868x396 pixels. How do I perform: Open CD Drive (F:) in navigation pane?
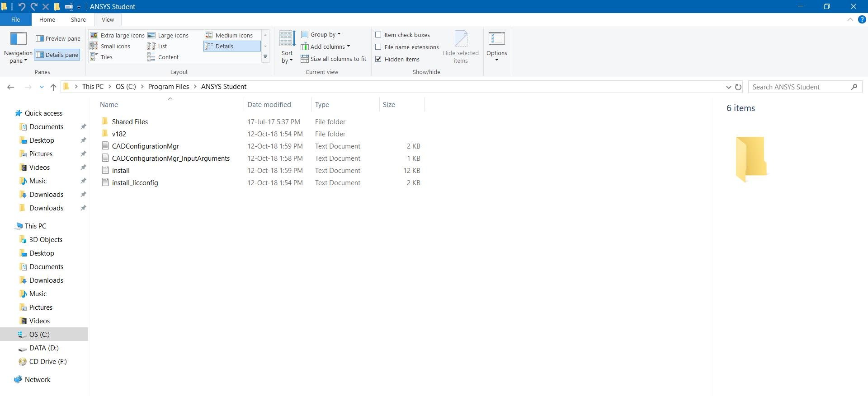(48, 362)
